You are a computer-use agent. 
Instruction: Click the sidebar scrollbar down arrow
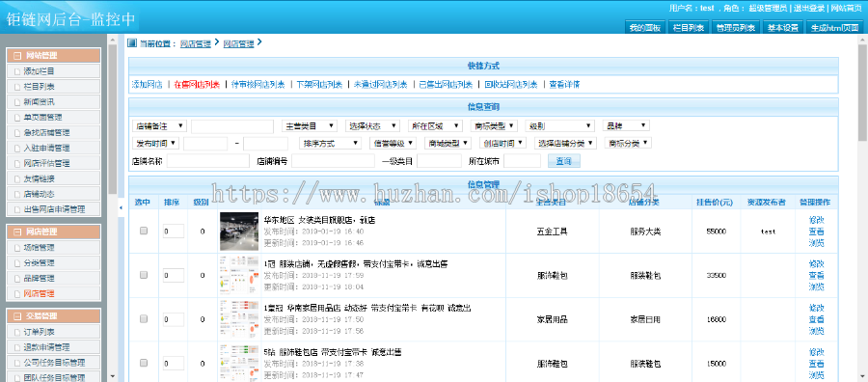pos(113,376)
